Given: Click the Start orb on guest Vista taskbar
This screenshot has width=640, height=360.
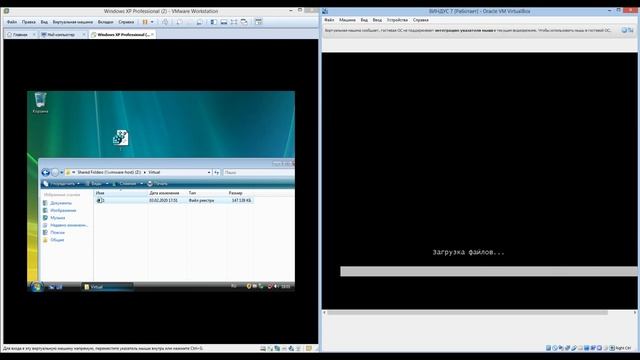Looking at the screenshot, I should pos(36,287).
